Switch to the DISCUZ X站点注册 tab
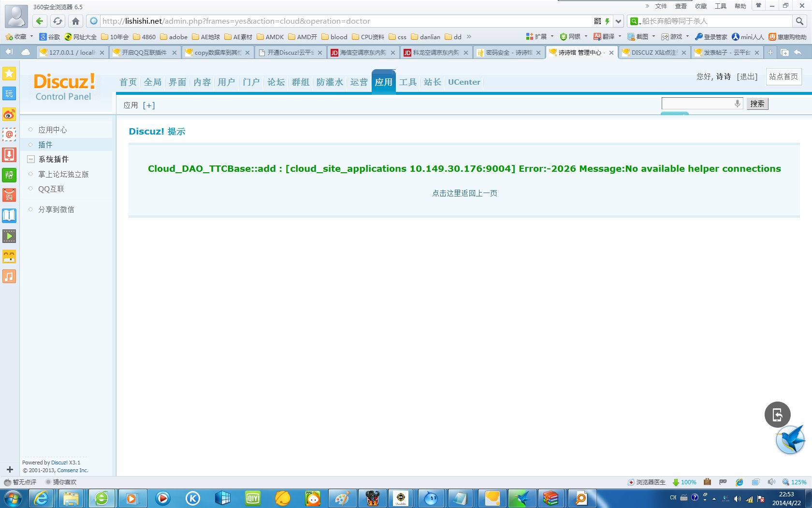The image size is (812, 508). click(654, 52)
